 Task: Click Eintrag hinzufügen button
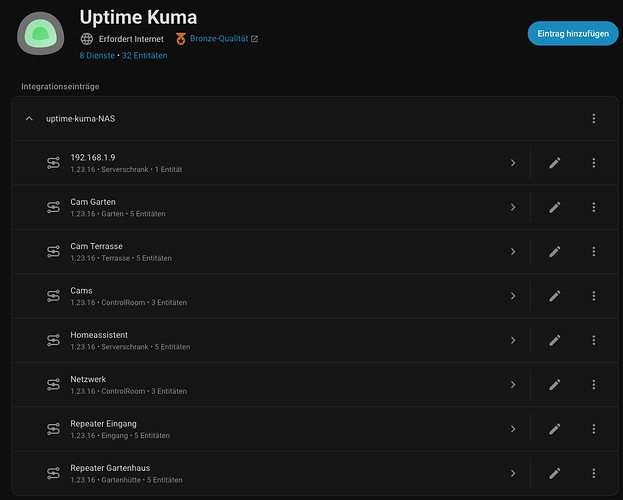(x=572, y=33)
